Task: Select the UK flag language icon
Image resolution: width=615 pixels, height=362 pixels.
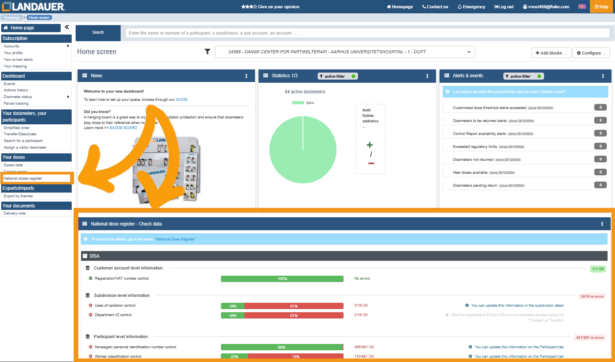Action: (x=582, y=7)
